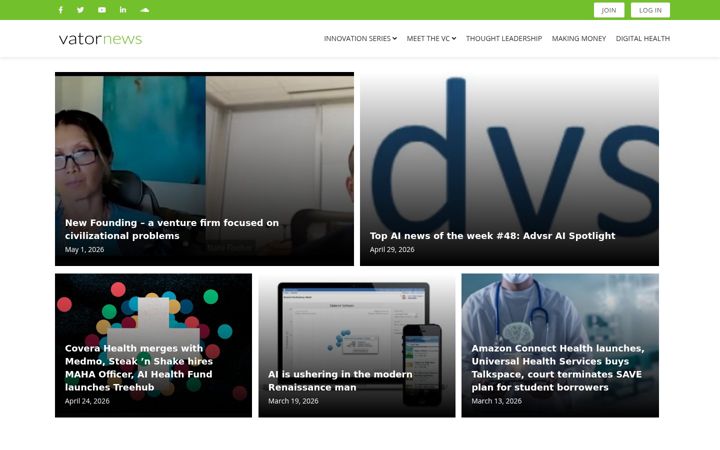Open the Twitter social icon
The height and width of the screenshot is (450, 720).
pyautogui.click(x=80, y=10)
